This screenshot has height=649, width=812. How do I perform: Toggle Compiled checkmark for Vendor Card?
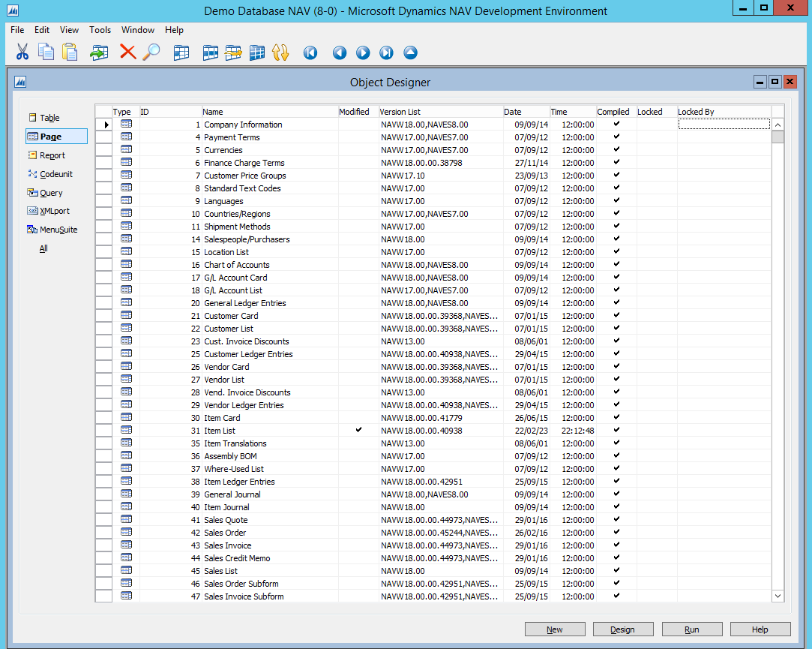coord(616,366)
